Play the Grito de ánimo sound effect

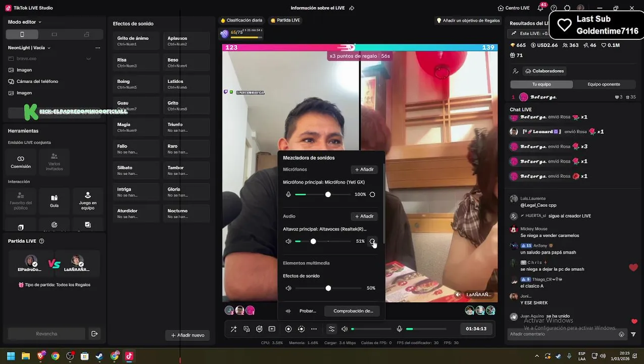click(136, 40)
